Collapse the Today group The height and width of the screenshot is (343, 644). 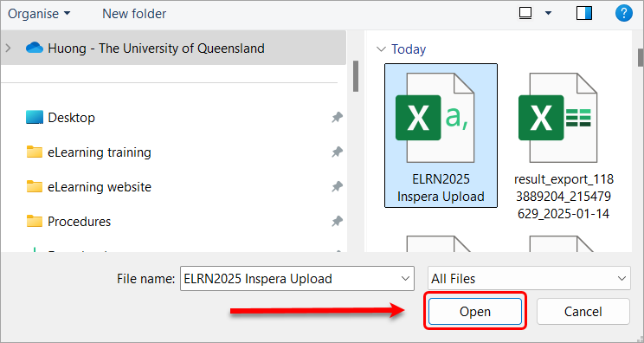click(381, 49)
